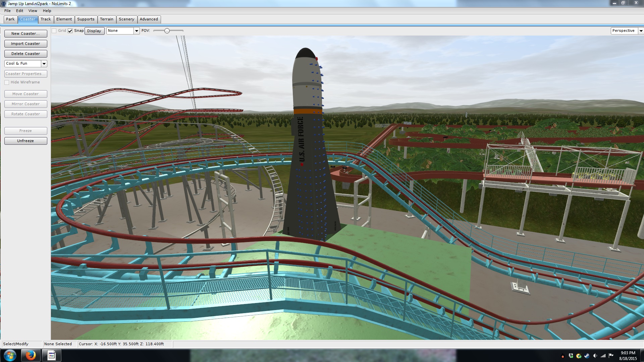Toggle the Hide Wireframe checkbox
This screenshot has width=644, height=362.
tap(7, 82)
